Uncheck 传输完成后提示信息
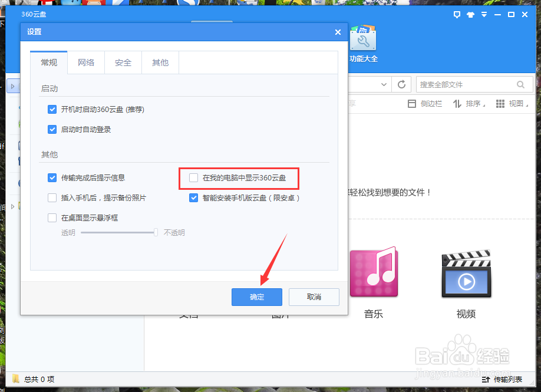Image resolution: width=541 pixels, height=392 pixels. (x=52, y=177)
